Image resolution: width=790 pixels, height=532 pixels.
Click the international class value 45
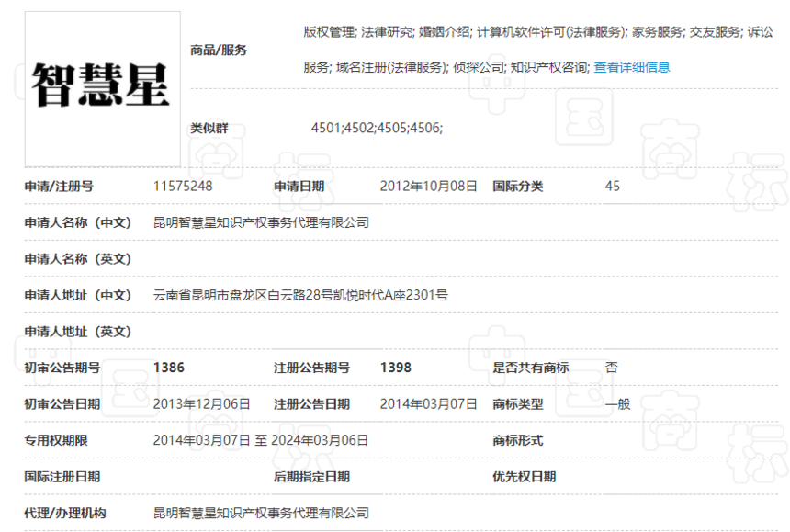coord(612,187)
